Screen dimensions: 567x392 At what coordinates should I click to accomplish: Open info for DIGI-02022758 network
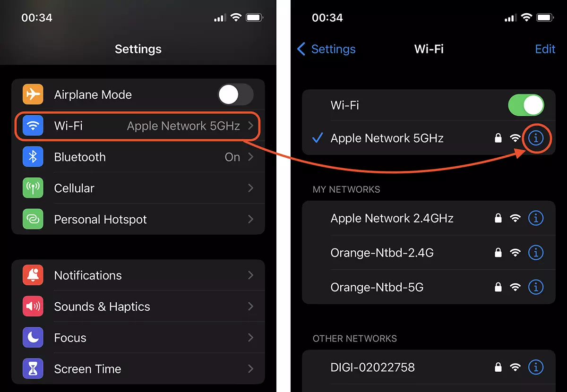536,367
